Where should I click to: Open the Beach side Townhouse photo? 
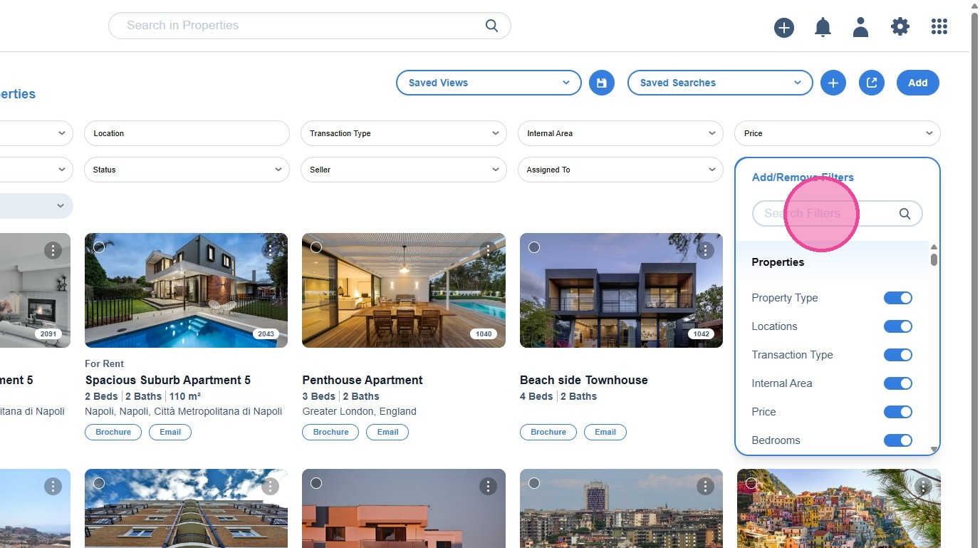pos(621,290)
